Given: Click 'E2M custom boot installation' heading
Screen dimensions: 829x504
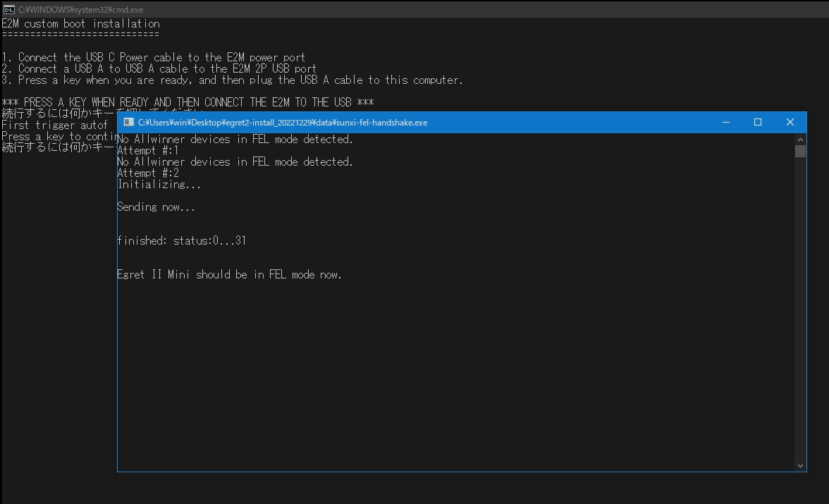Looking at the screenshot, I should click(x=81, y=24).
